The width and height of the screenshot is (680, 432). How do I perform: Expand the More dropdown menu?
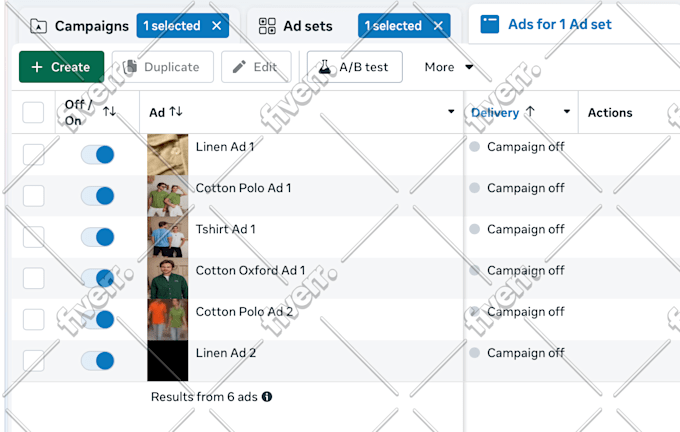pyautogui.click(x=448, y=67)
